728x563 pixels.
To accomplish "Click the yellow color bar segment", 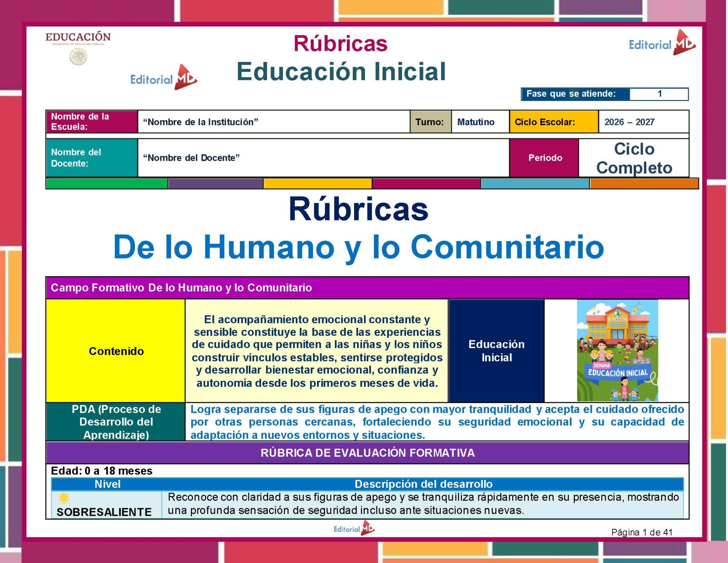I will [x=317, y=184].
